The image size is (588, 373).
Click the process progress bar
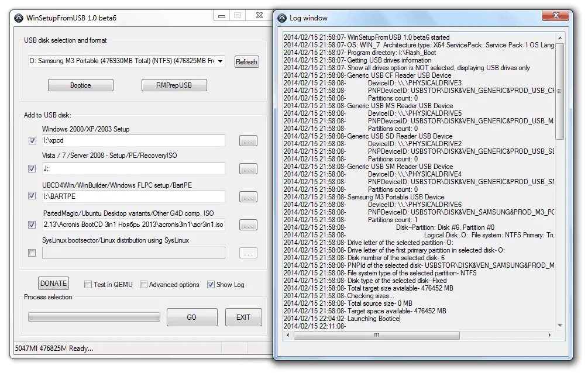94,317
